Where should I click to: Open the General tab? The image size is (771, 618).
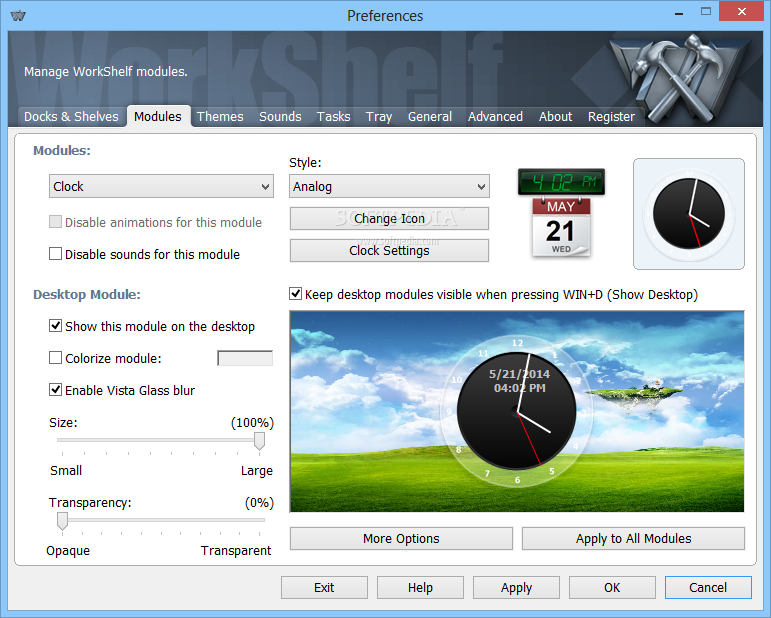coord(430,117)
